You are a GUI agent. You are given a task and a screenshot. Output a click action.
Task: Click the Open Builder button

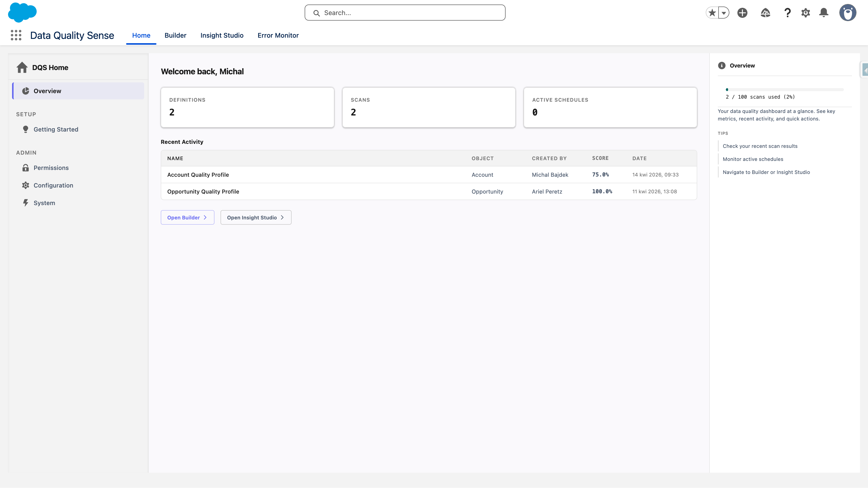coord(187,218)
